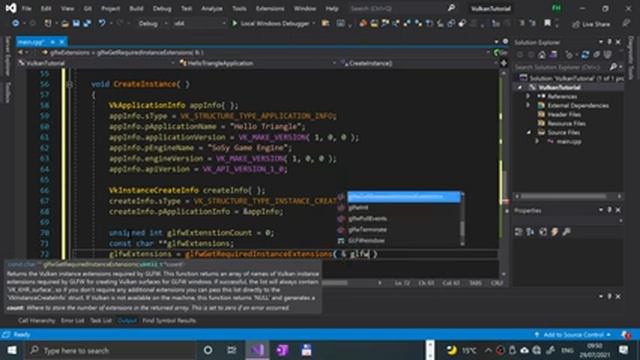
Task: Open the Extensions menu
Action: [x=270, y=8]
